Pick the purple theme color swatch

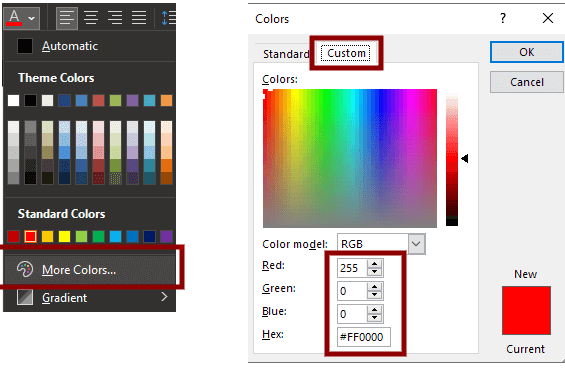pyautogui.click(x=132, y=101)
